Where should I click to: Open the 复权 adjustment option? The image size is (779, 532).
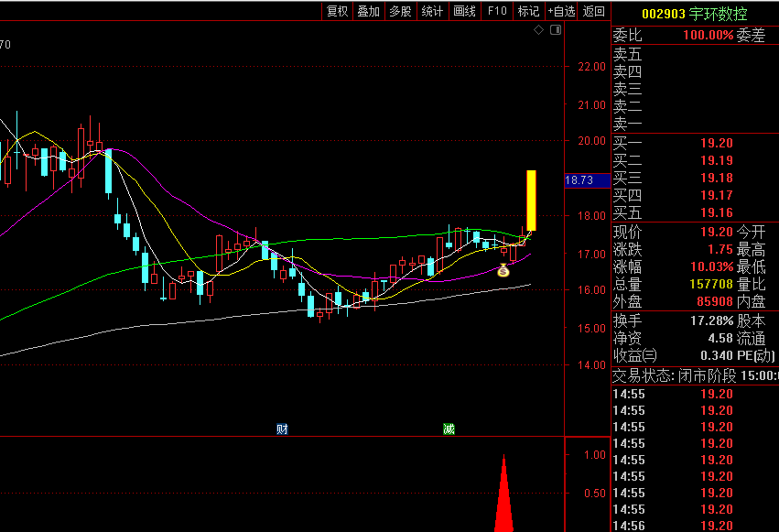pyautogui.click(x=338, y=11)
